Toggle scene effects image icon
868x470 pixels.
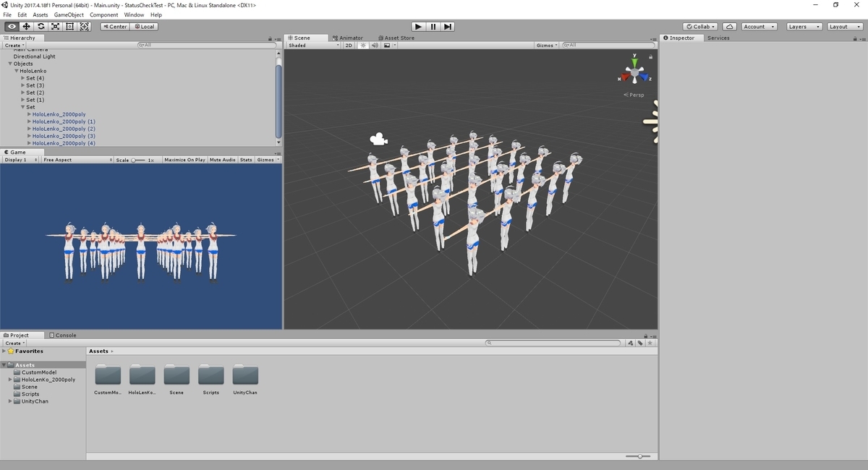click(x=388, y=46)
